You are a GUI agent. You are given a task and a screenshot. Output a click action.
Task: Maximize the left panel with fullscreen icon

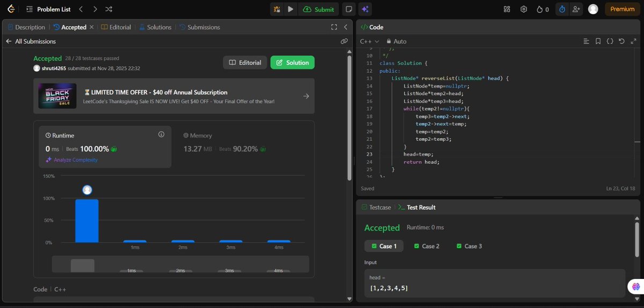334,27
